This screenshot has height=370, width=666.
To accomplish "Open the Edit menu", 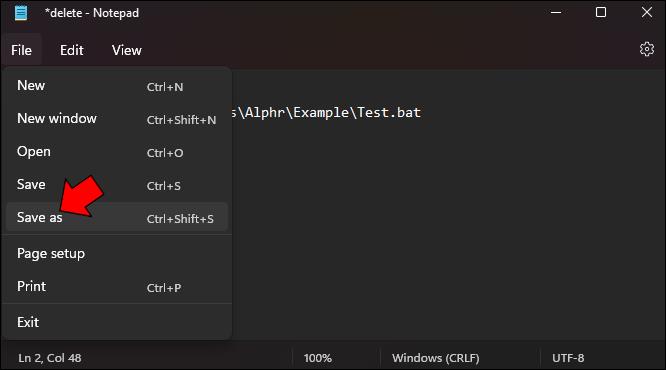I will coord(72,50).
